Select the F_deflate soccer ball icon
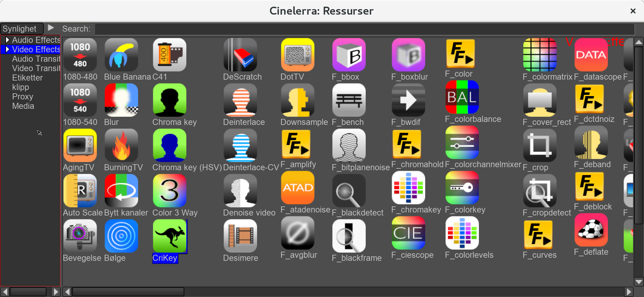The width and height of the screenshot is (644, 297). pos(591,230)
